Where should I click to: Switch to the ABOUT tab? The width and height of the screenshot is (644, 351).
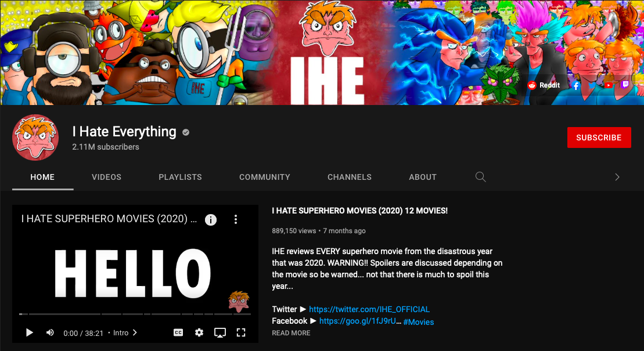coord(423,177)
